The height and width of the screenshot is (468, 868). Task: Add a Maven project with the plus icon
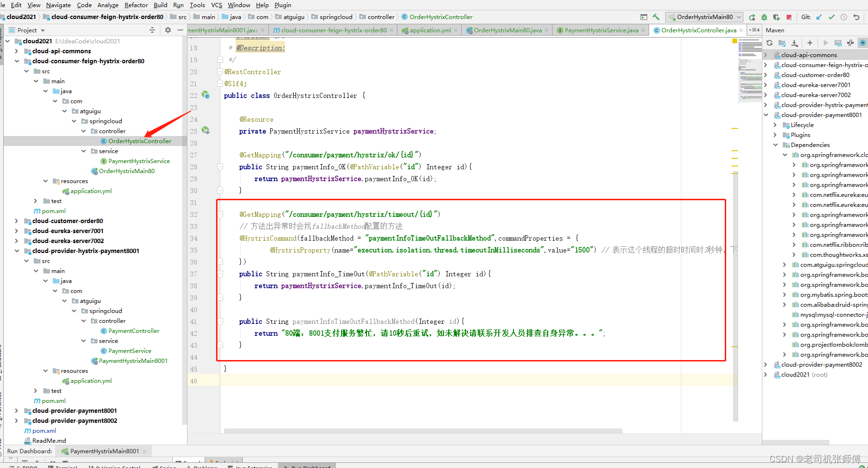[810, 43]
